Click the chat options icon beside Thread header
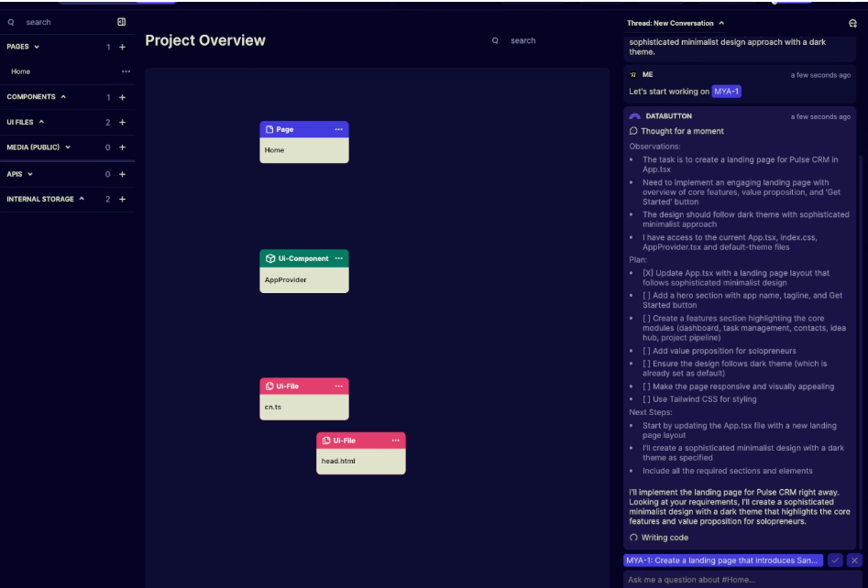This screenshot has width=868, height=588. click(x=855, y=22)
